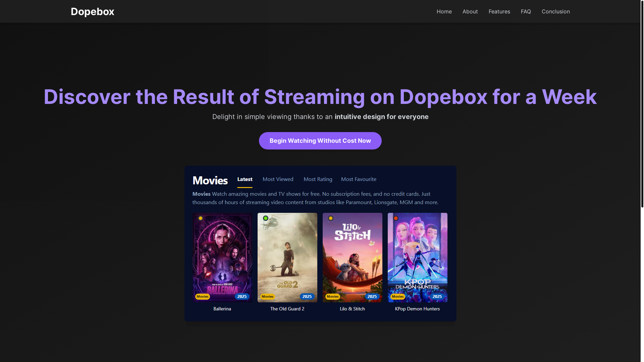This screenshot has width=644, height=362.
Task: Click the Movies badge on Ballerina
Action: coord(203,296)
